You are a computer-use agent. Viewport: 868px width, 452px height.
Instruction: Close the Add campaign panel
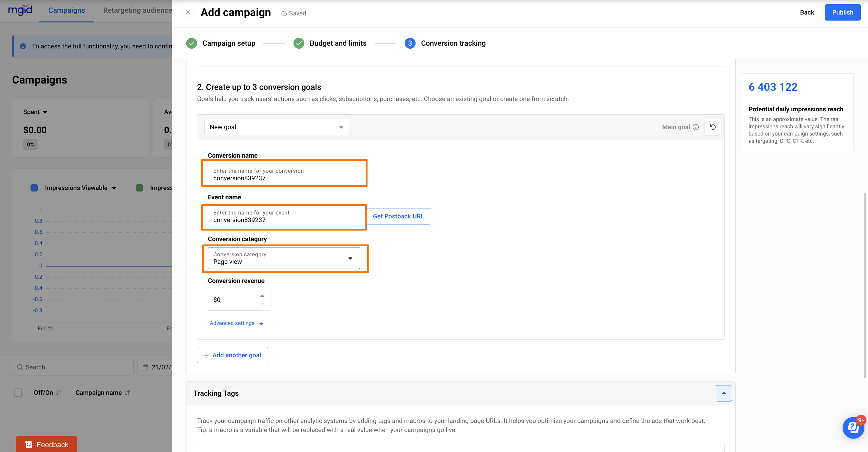[188, 12]
